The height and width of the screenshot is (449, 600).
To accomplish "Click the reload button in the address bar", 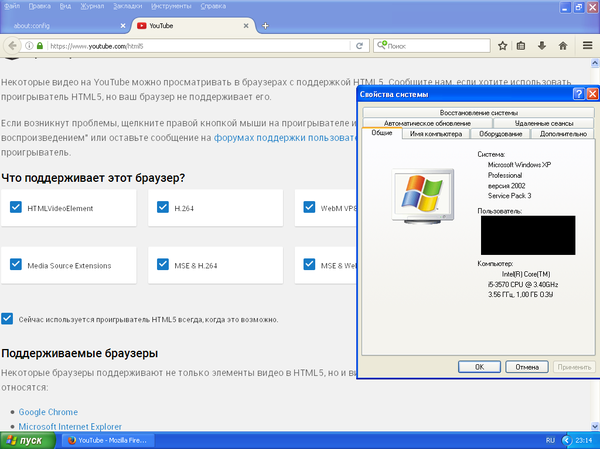I will tap(361, 45).
